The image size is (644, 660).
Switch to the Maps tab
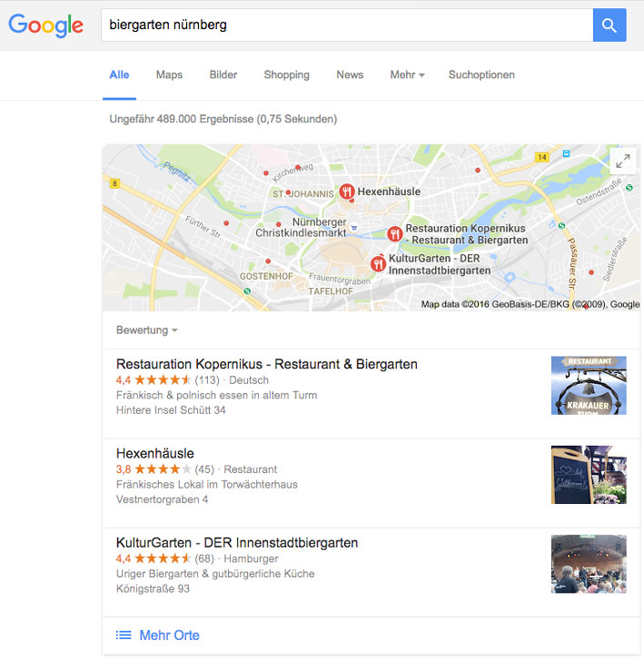point(169,75)
